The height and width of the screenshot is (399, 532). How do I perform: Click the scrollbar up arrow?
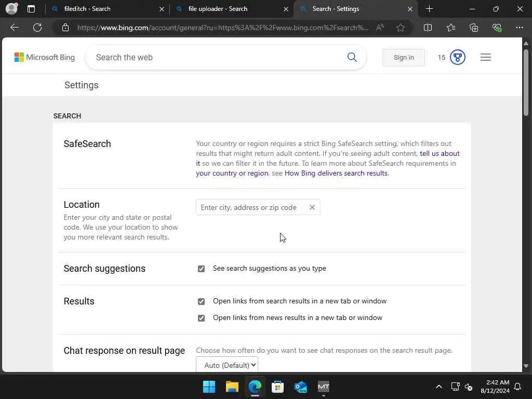tap(526, 44)
